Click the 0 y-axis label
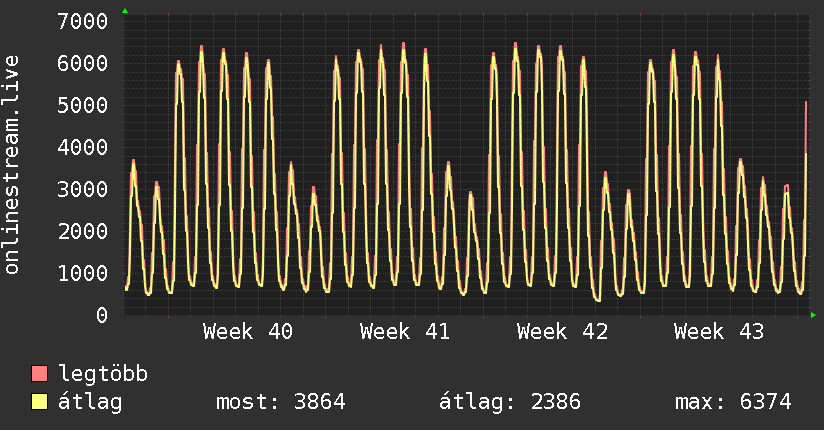Viewport: 824px width, 430px height. (102, 315)
